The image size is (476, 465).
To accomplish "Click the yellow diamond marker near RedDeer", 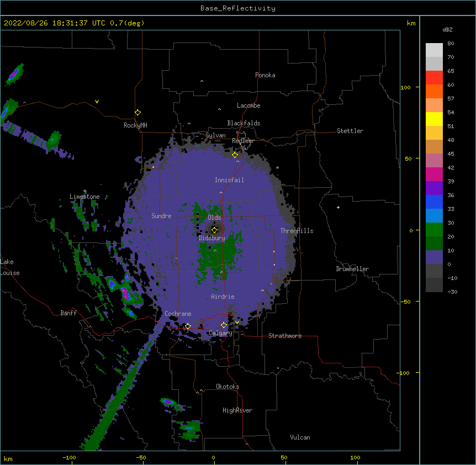I will (x=235, y=155).
